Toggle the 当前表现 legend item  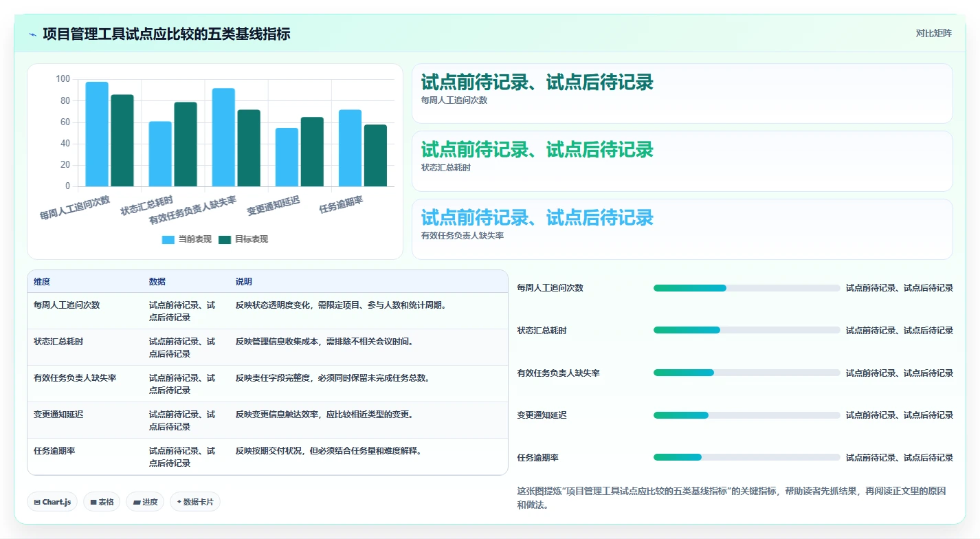[188, 239]
